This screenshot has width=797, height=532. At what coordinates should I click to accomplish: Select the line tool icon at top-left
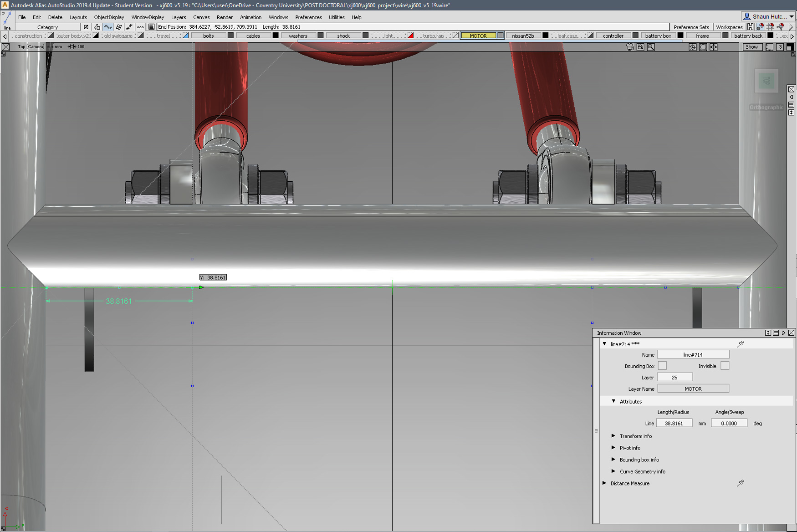coord(7,20)
